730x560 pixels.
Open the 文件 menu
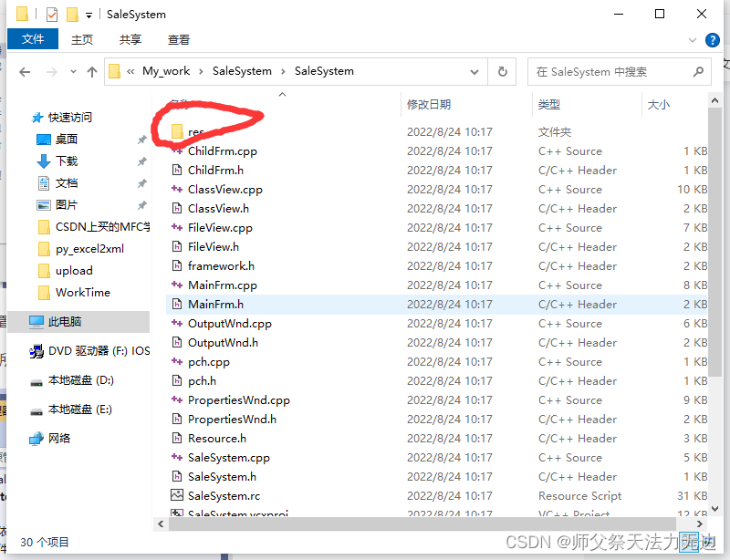click(33, 39)
